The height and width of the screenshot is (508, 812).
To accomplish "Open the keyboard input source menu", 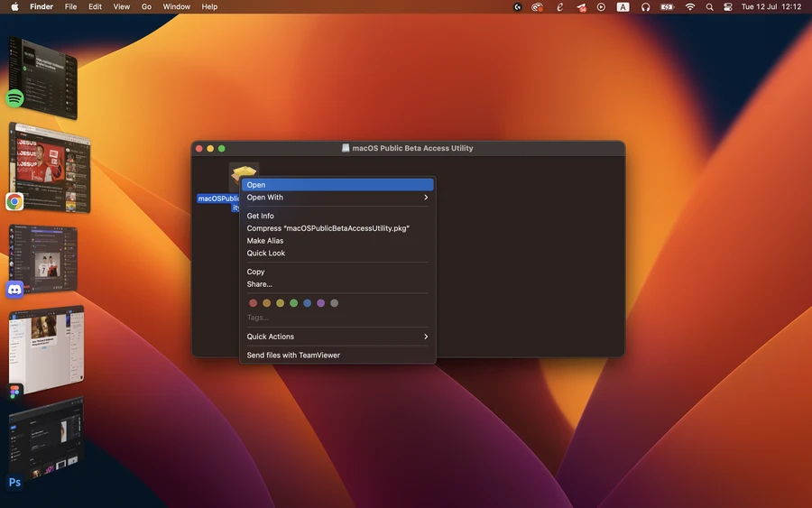I will [x=623, y=6].
